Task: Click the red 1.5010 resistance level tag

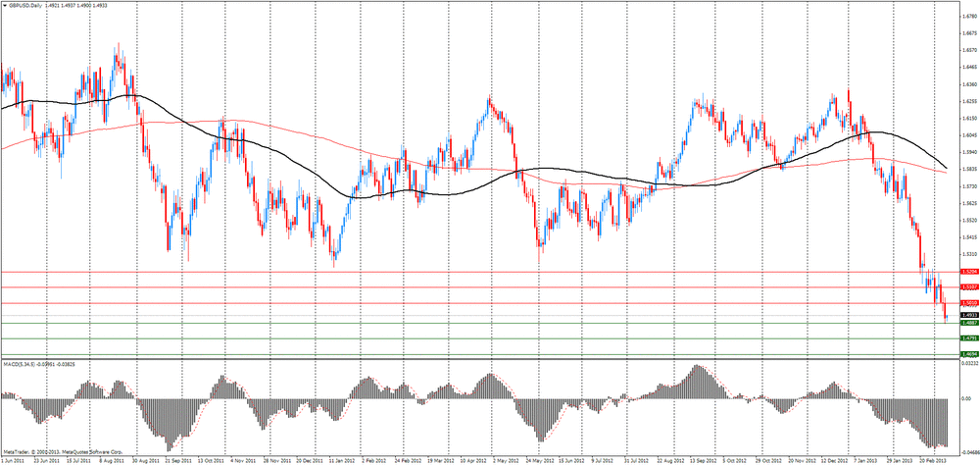Action: tap(969, 303)
